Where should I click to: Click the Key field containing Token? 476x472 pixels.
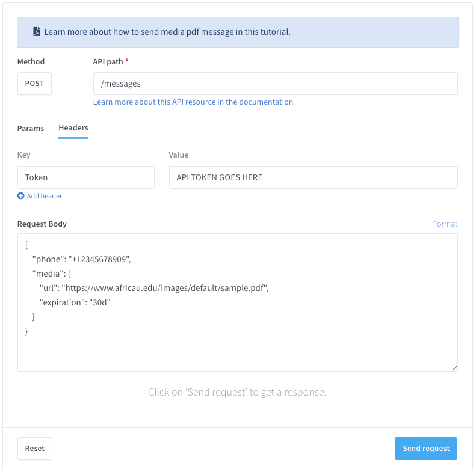(86, 177)
